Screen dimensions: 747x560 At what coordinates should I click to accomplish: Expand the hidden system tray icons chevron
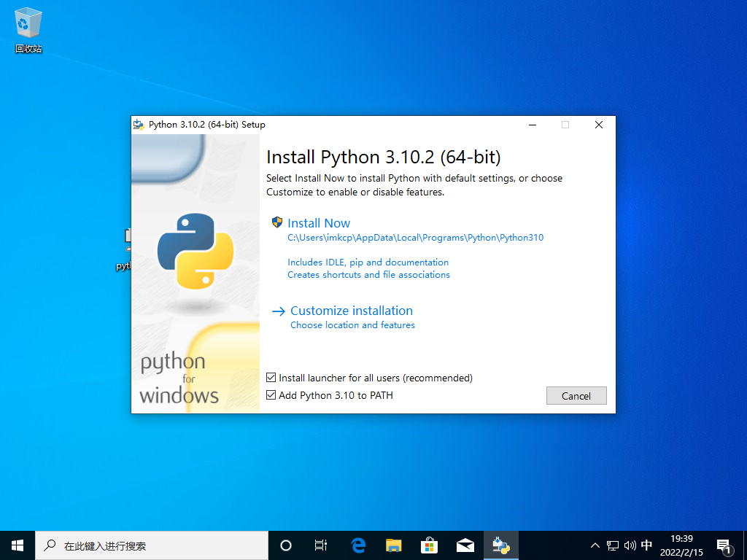point(595,545)
